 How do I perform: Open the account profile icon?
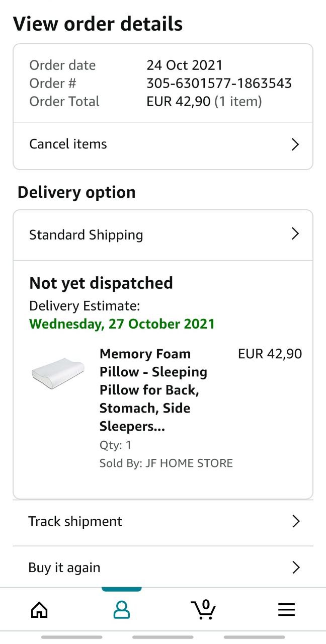[121, 610]
